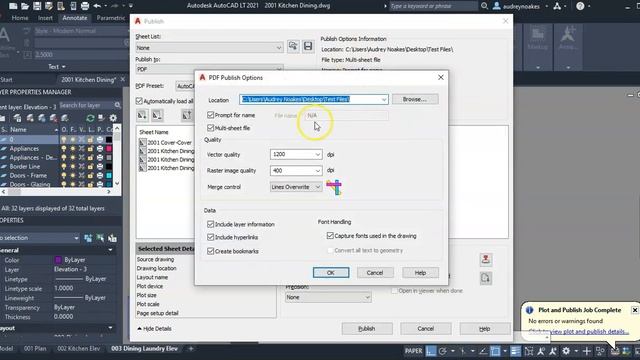Screen dimensions: 640x360
Task: Switch to the Parametric ribbon tab
Action: coord(111,18)
